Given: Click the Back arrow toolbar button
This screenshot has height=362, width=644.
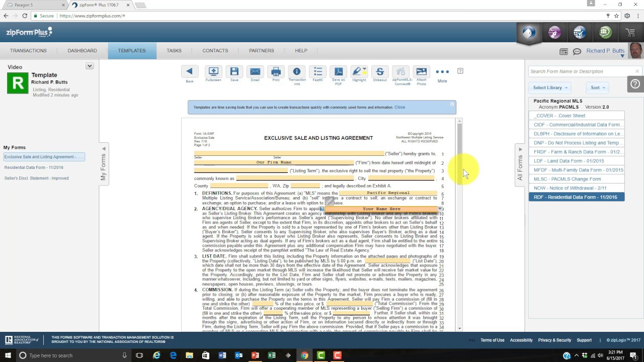Looking at the screenshot, I should (x=189, y=71).
